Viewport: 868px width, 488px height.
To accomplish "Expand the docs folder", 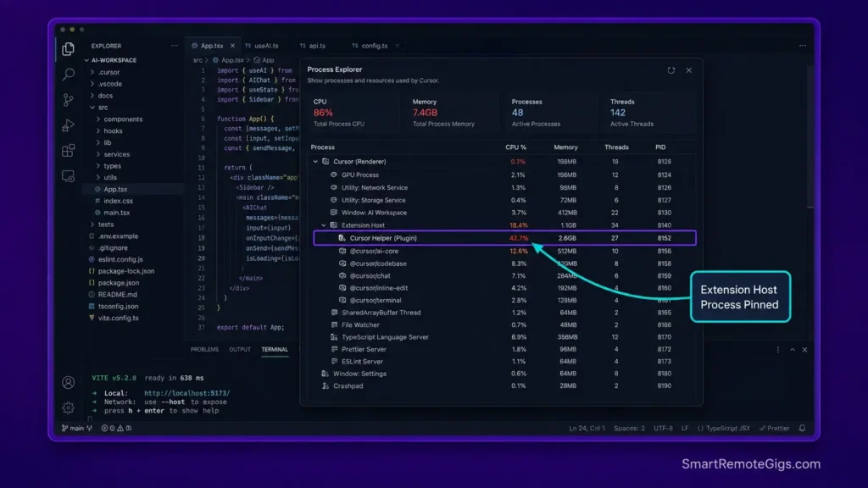I will coord(92,96).
